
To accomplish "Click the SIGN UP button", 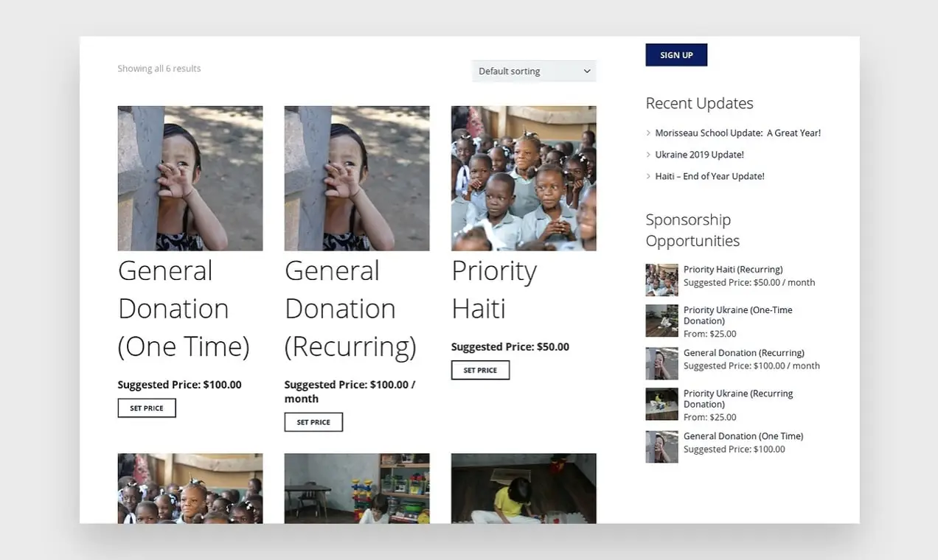I will point(676,55).
